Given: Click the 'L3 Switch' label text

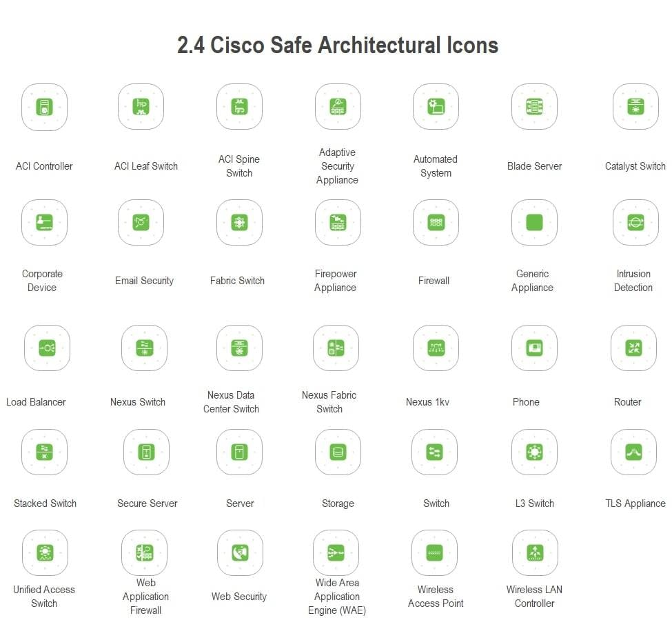Looking at the screenshot, I should pos(534,503).
